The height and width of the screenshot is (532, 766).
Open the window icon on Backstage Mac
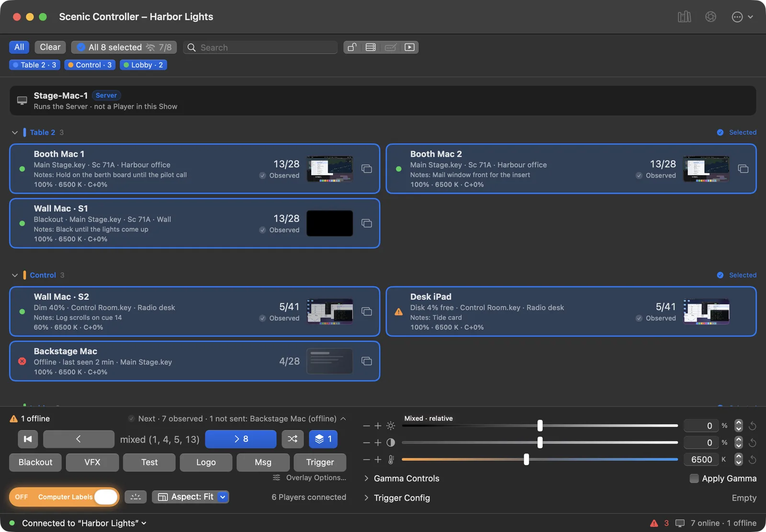(367, 361)
